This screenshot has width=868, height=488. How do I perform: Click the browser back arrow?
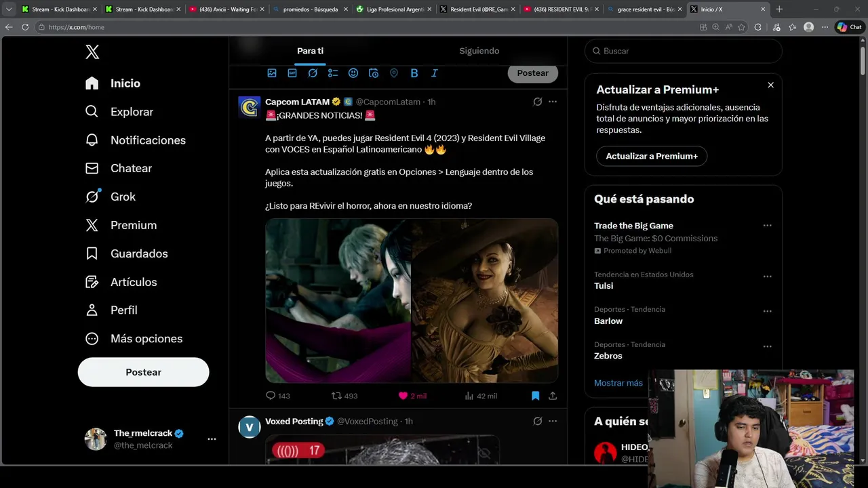click(x=9, y=27)
